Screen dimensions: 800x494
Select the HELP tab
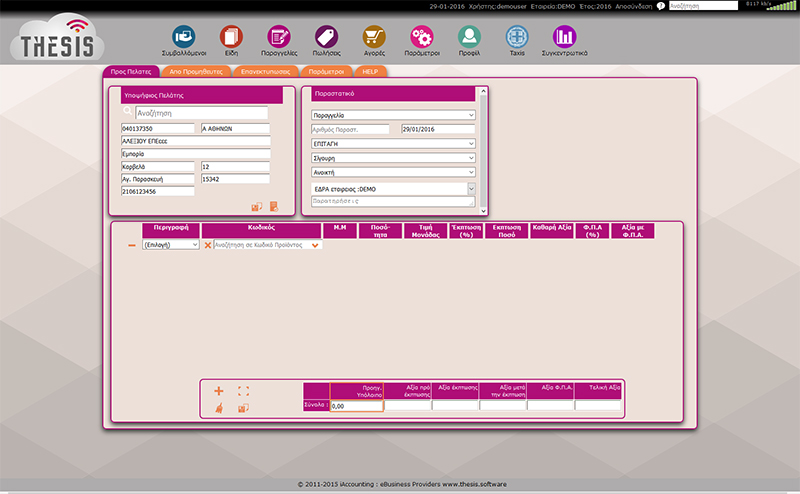pos(370,72)
